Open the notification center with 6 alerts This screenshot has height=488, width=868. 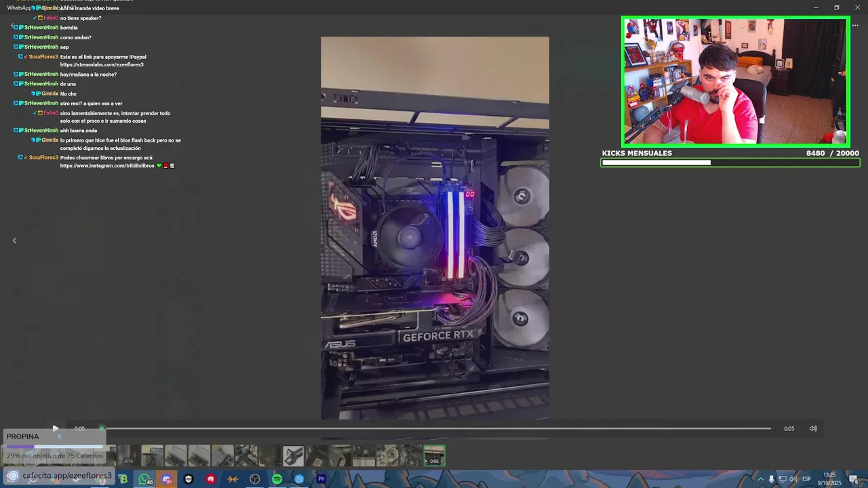tap(854, 479)
